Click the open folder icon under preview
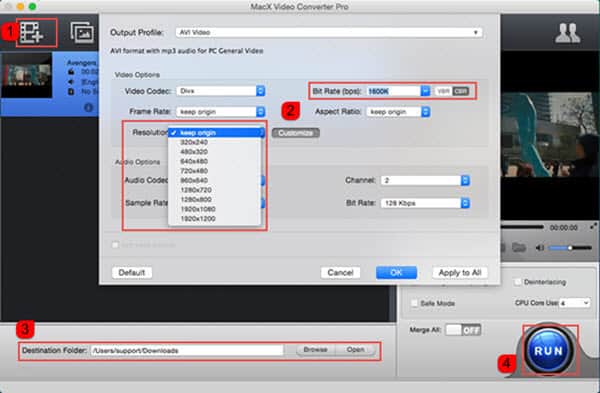This screenshot has width=600, height=393. point(518,248)
